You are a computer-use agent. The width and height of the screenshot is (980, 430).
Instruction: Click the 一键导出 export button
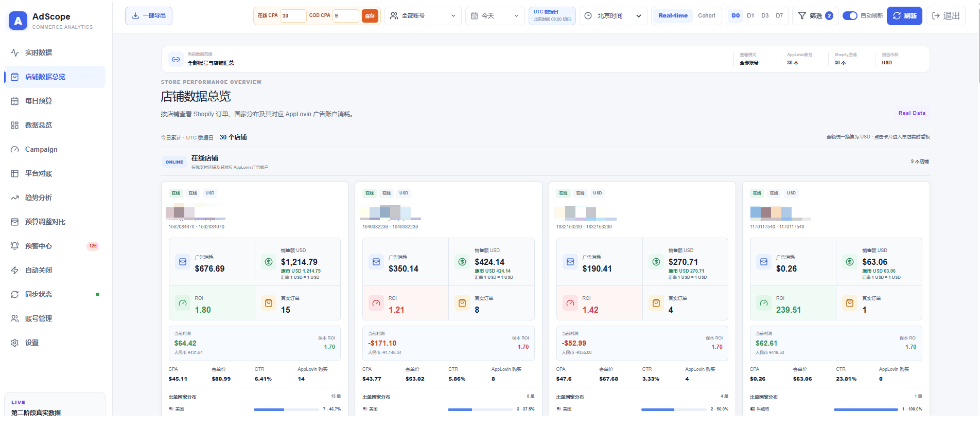point(149,16)
